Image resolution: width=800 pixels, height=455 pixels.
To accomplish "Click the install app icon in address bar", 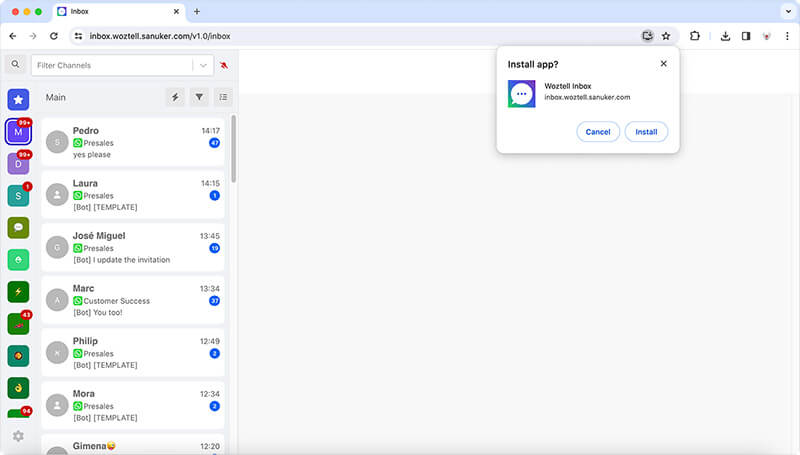I will point(647,36).
